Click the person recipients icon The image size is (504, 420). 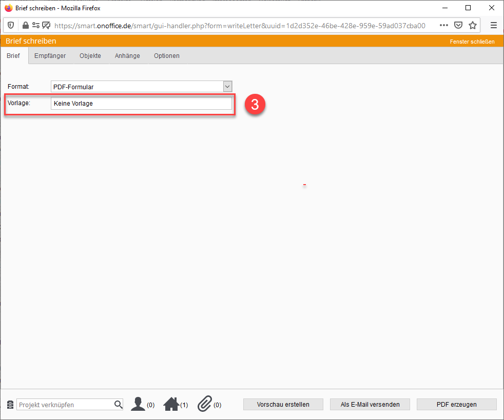(138, 404)
